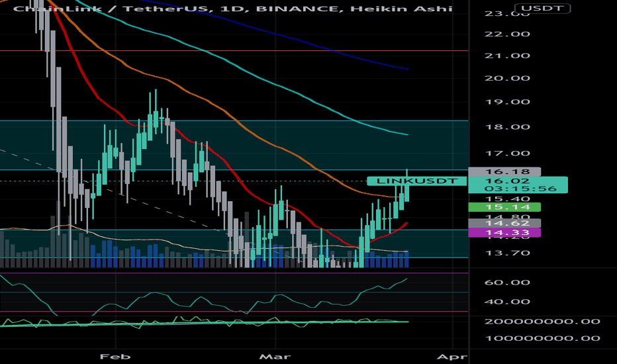Click the 20.00 price axis value

[x=507, y=78]
